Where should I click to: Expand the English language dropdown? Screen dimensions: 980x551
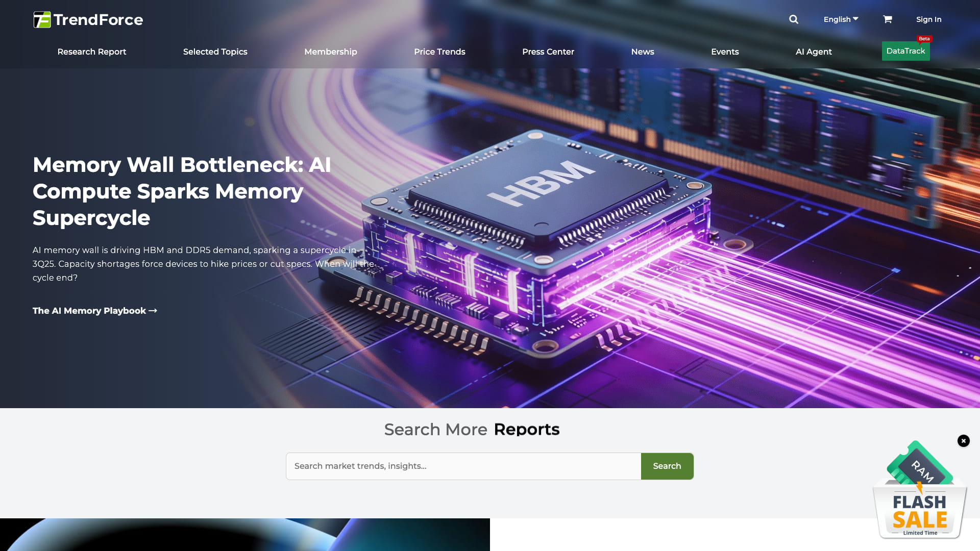pyautogui.click(x=841, y=19)
